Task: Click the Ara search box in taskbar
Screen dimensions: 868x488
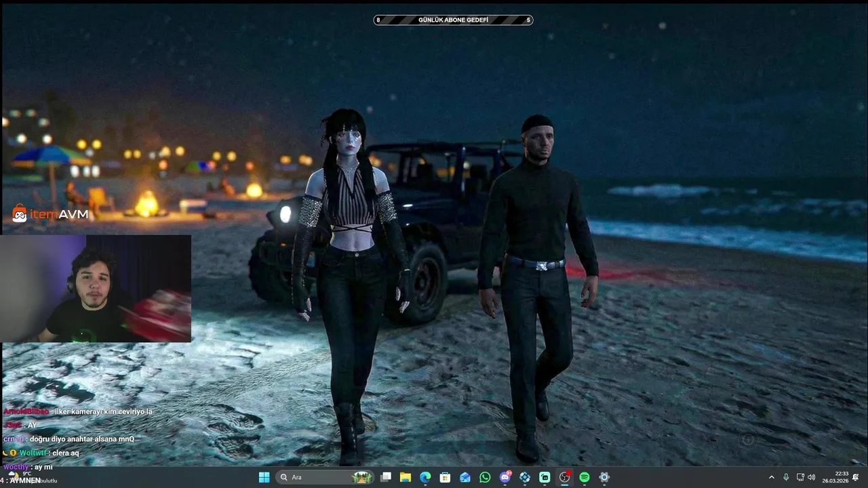Action: tap(325, 477)
